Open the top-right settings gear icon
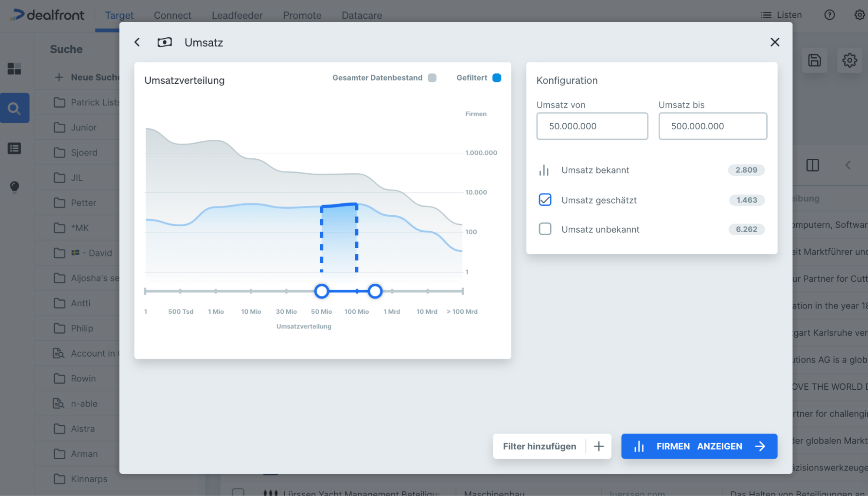The width and height of the screenshot is (868, 496). [859, 15]
